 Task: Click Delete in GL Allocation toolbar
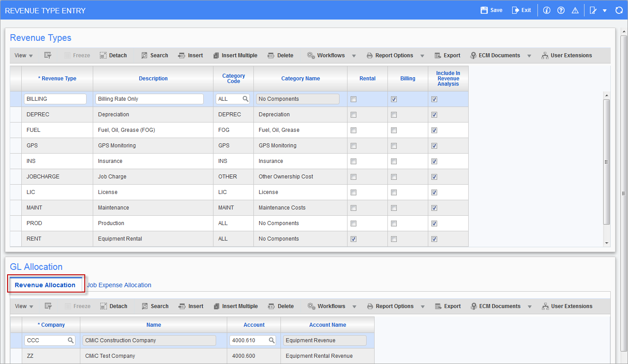click(x=281, y=306)
